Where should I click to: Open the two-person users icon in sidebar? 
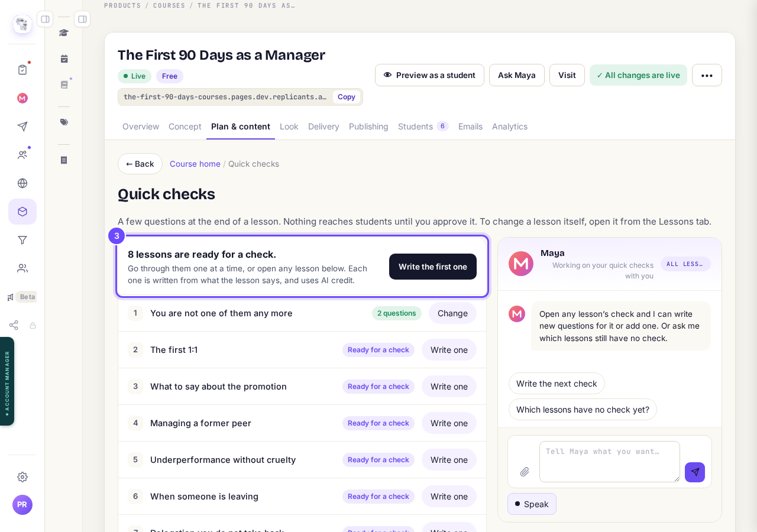coord(22,268)
